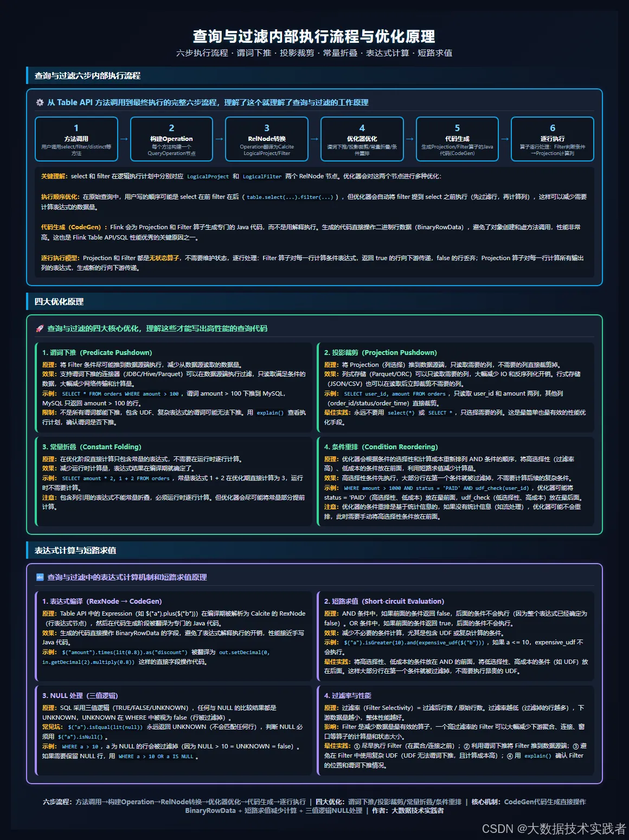The width and height of the screenshot is (629, 840).
Task: Open step card 3 RelNode转换
Action: [267, 139]
